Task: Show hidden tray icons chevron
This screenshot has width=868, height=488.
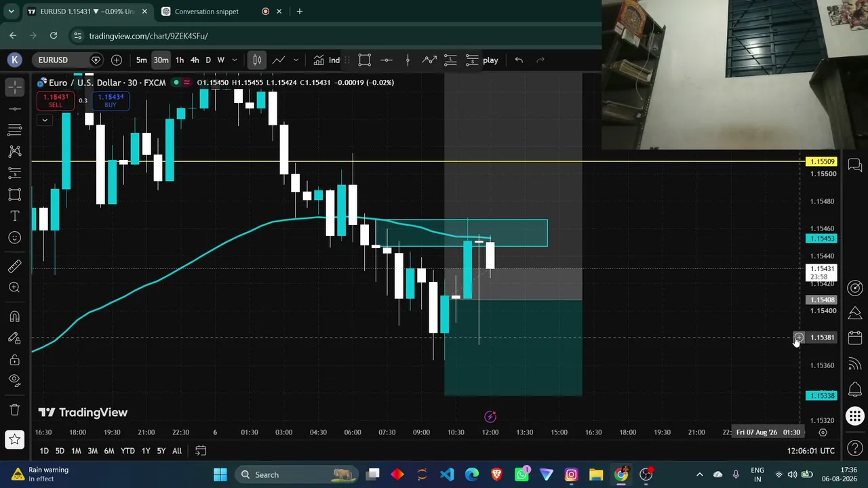Action: pyautogui.click(x=700, y=474)
